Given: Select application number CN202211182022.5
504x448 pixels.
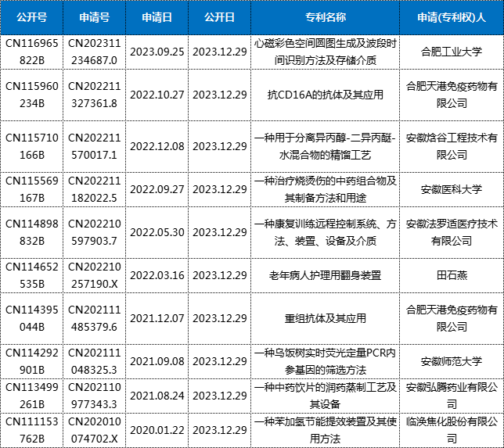Looking at the screenshot, I should point(94,189).
